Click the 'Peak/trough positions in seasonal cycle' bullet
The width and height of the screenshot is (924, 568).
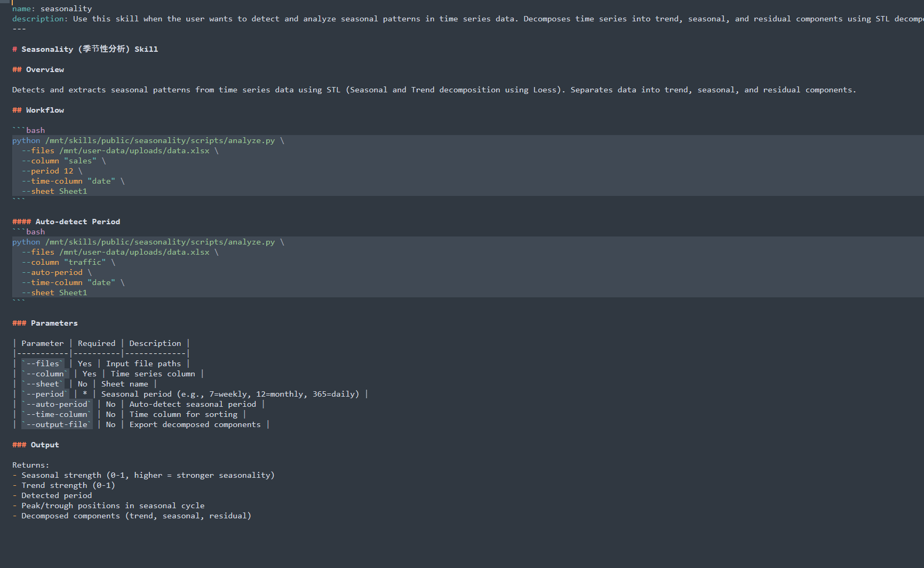click(108, 506)
